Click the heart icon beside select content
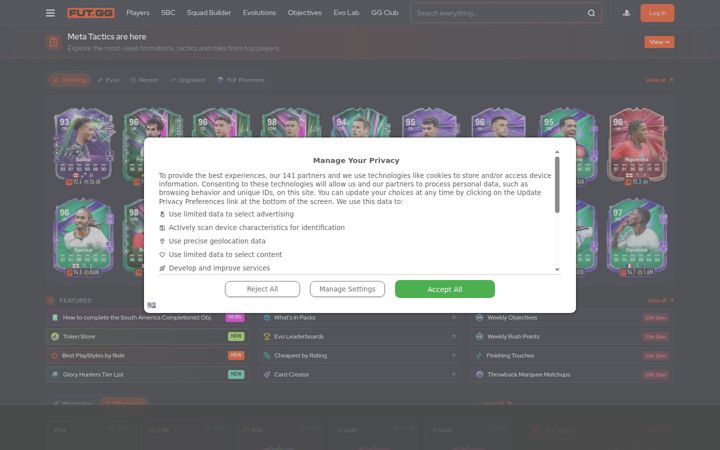720x450 pixels. pyautogui.click(x=162, y=254)
